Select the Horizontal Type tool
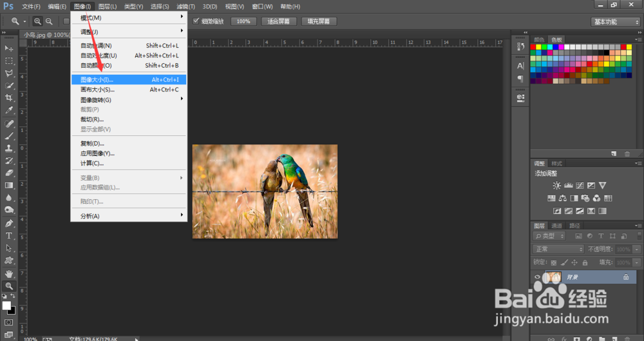The width and height of the screenshot is (644, 341). point(8,236)
